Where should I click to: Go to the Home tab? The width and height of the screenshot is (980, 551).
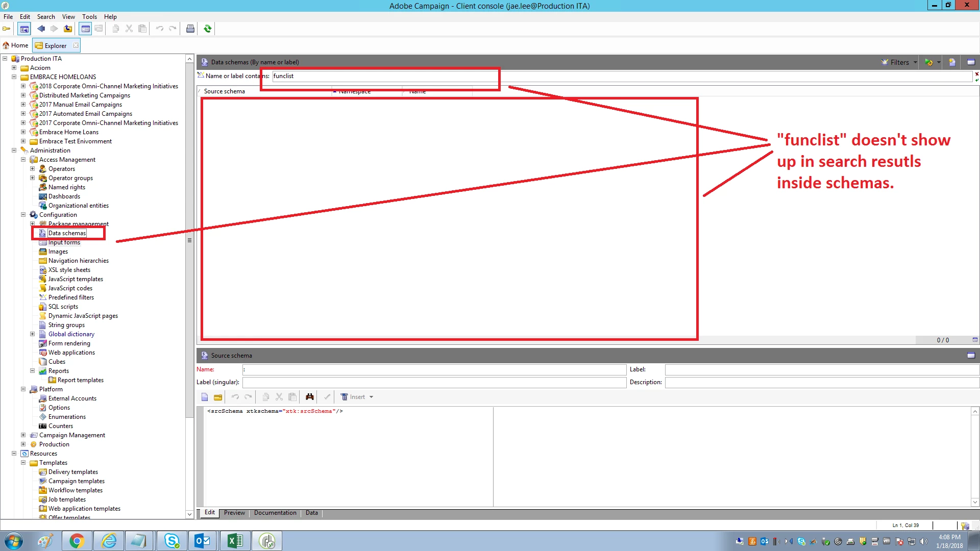pos(16,45)
